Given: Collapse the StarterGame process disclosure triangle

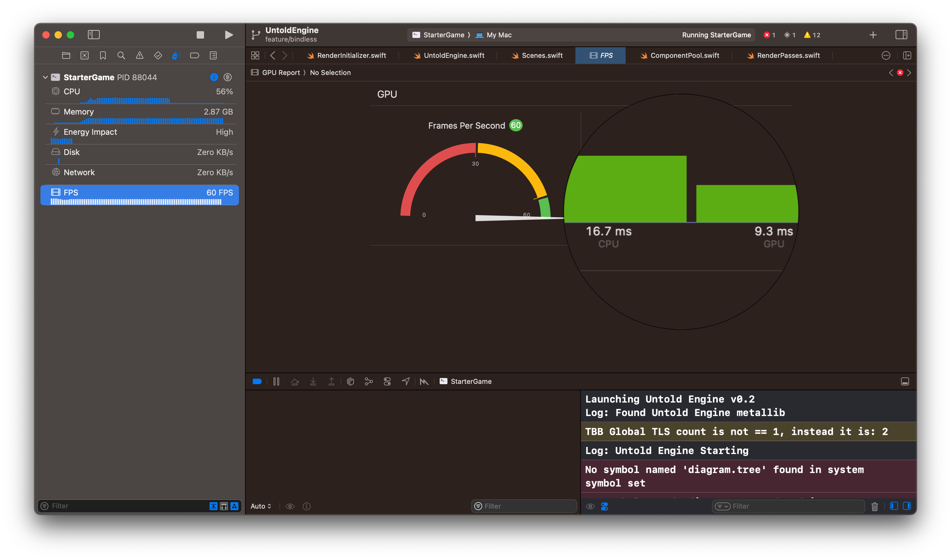Looking at the screenshot, I should 45,77.
